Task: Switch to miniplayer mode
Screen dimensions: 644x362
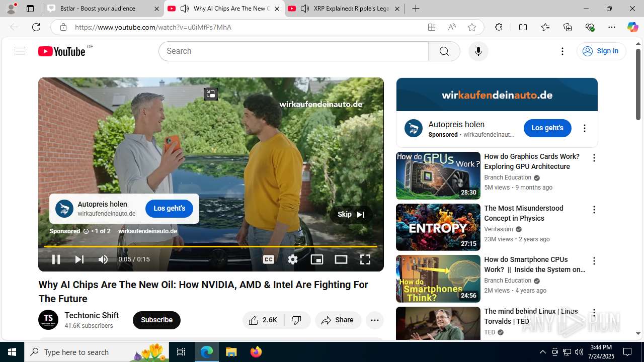Action: [317, 259]
